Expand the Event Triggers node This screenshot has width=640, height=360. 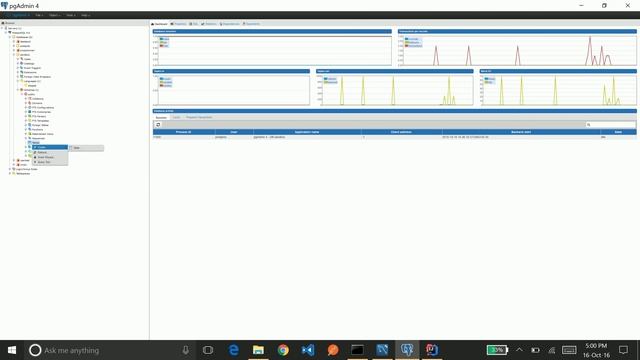pyautogui.click(x=18, y=68)
